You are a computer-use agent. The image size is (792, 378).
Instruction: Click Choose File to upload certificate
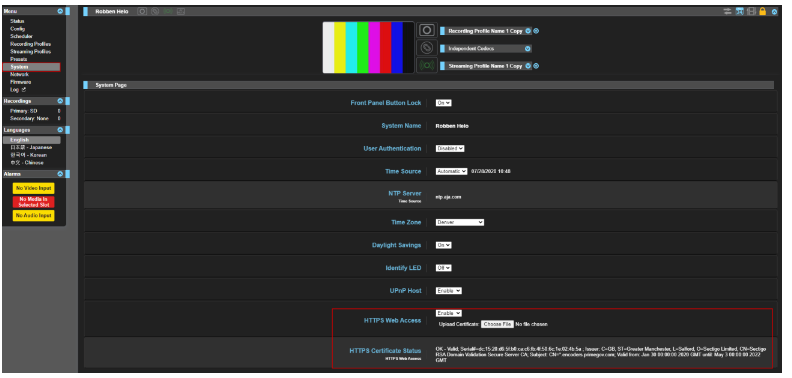(497, 324)
